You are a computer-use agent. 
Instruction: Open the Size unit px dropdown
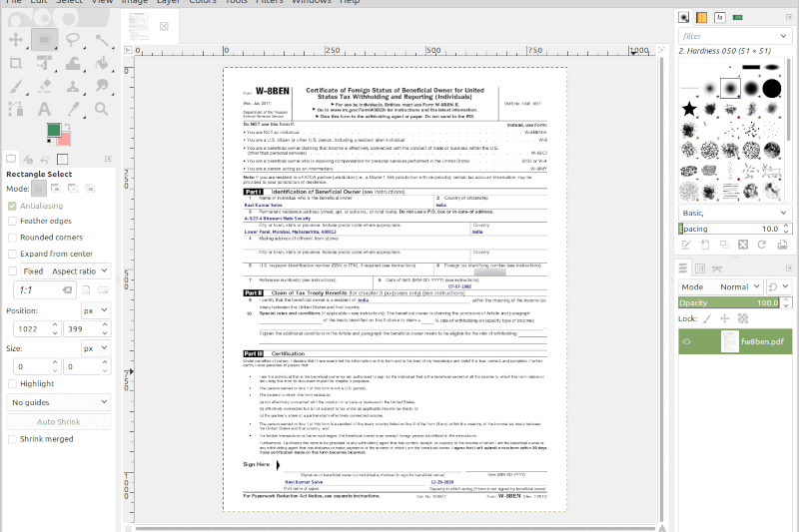[96, 348]
